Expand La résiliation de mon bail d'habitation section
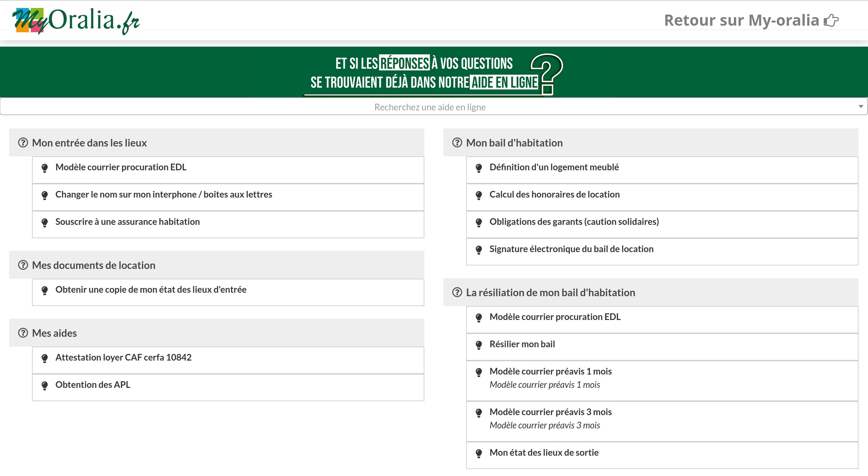Screen dimensions: 868x476 pyautogui.click(x=550, y=292)
